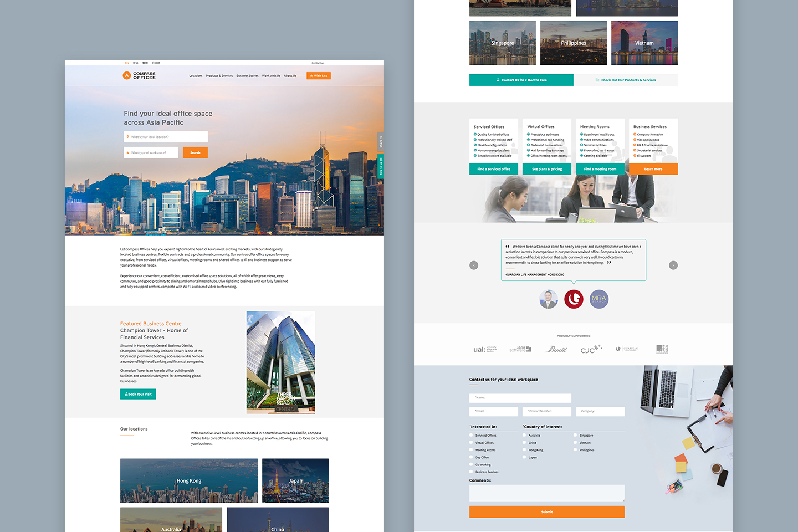Click the Email input field
This screenshot has height=532, width=798.
494,411
